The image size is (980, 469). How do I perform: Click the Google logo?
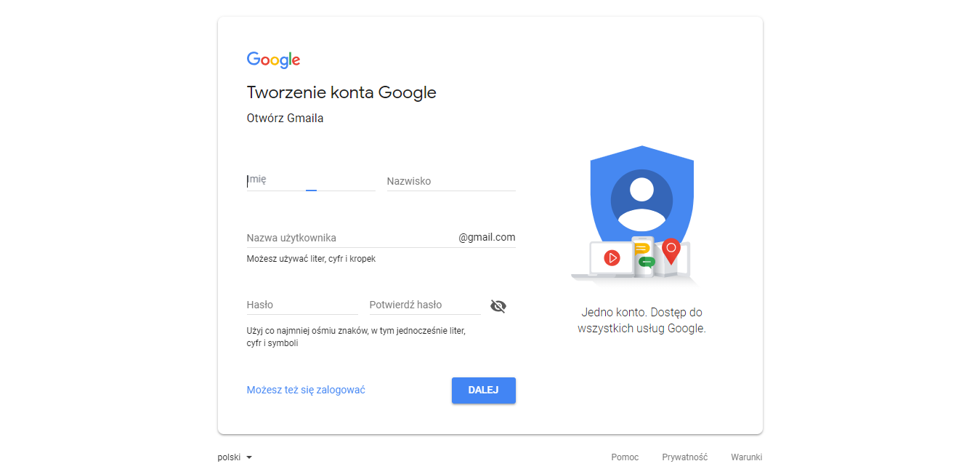tap(273, 60)
